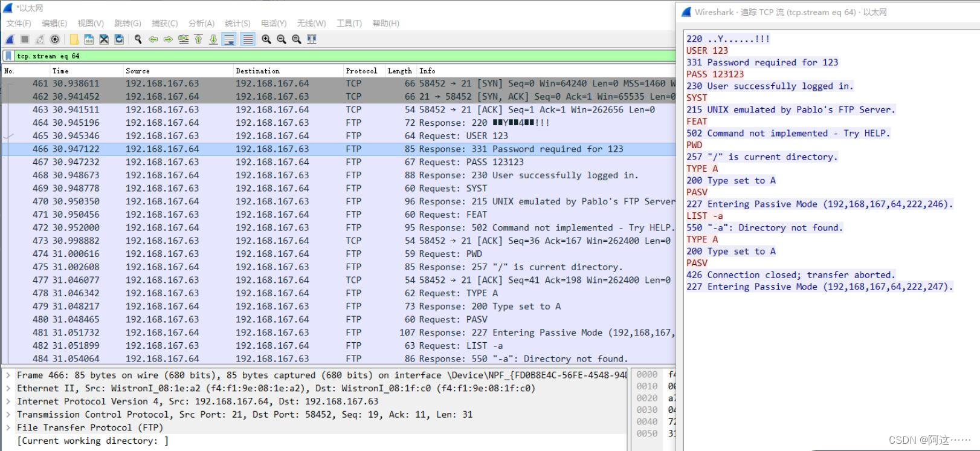Select packet 469 Request: SYST
This screenshot has height=451, width=980.
[x=338, y=189]
